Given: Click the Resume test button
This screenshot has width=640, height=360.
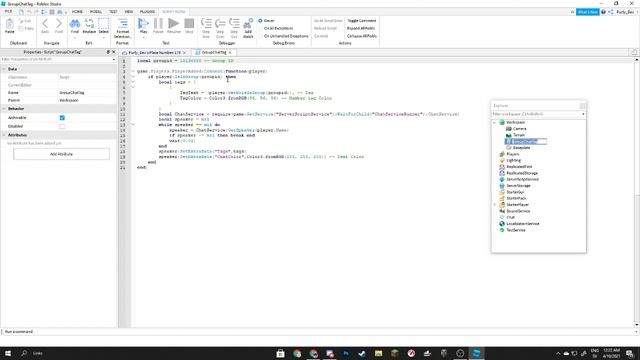Looking at the screenshot, I should (173, 26).
